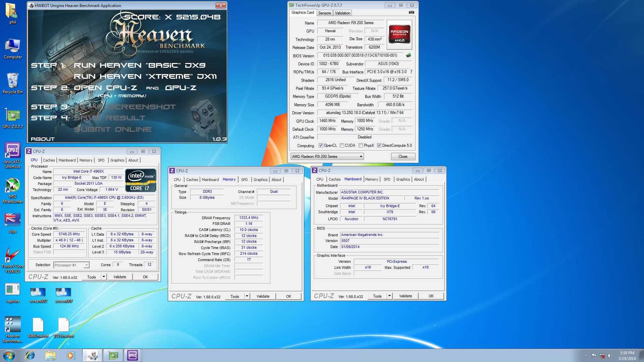Screen dimensions: 644x362
Task: Launch TurboV Core V1.00.23 icon
Action: point(13,260)
